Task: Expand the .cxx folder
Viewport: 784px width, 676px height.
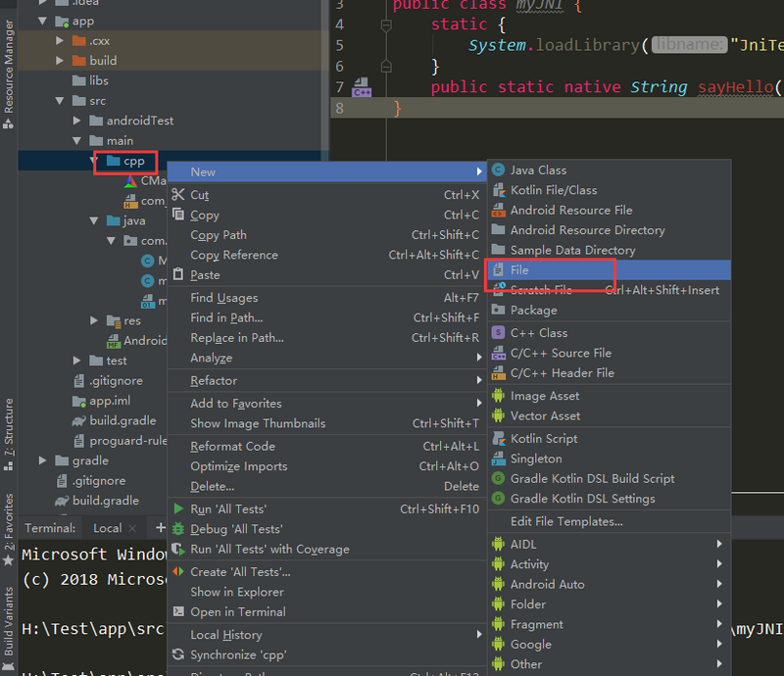Action: point(60,40)
